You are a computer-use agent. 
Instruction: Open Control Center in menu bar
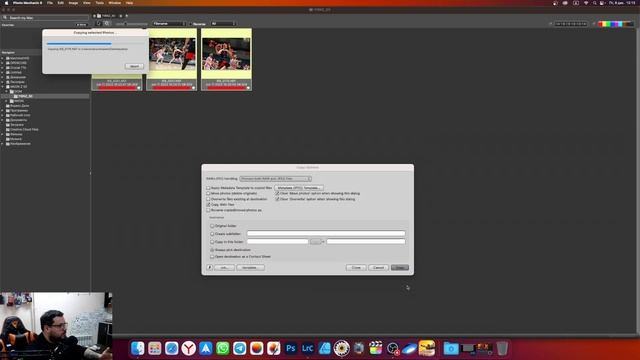tap(602, 3)
